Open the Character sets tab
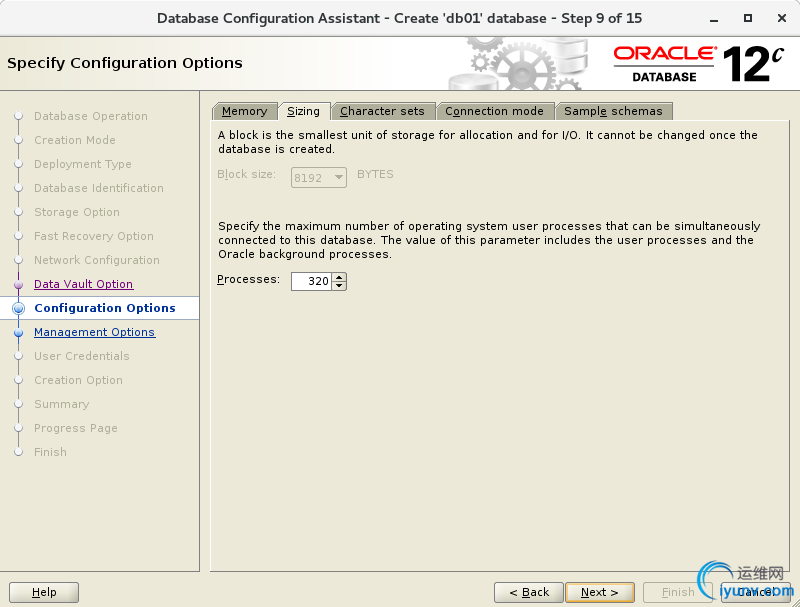 pyautogui.click(x=382, y=111)
